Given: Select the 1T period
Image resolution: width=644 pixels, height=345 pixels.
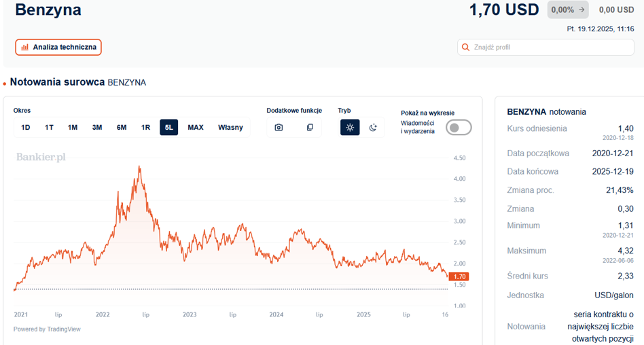Looking at the screenshot, I should coord(50,127).
